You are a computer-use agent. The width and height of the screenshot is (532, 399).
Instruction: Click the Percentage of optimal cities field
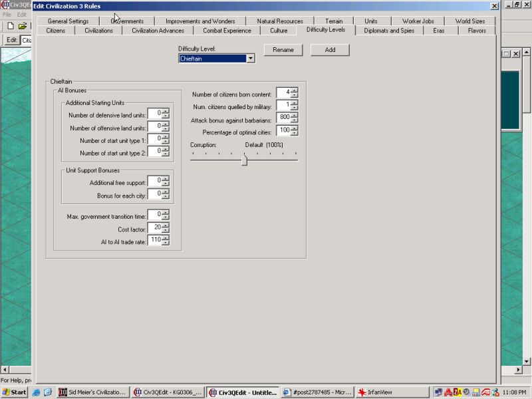click(x=283, y=130)
